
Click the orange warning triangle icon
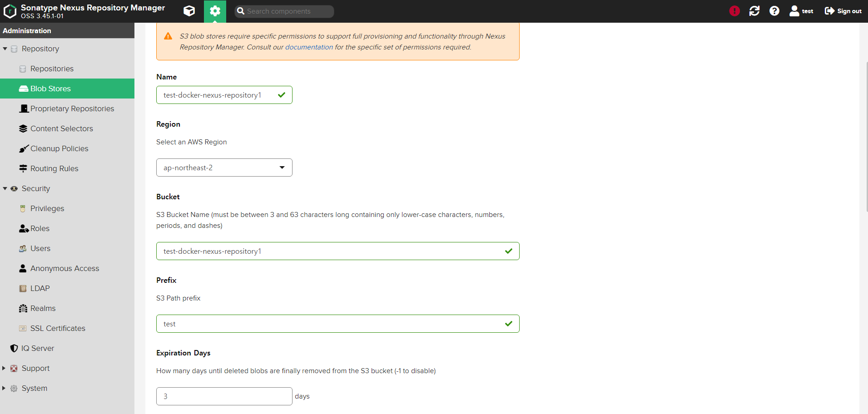(x=168, y=36)
